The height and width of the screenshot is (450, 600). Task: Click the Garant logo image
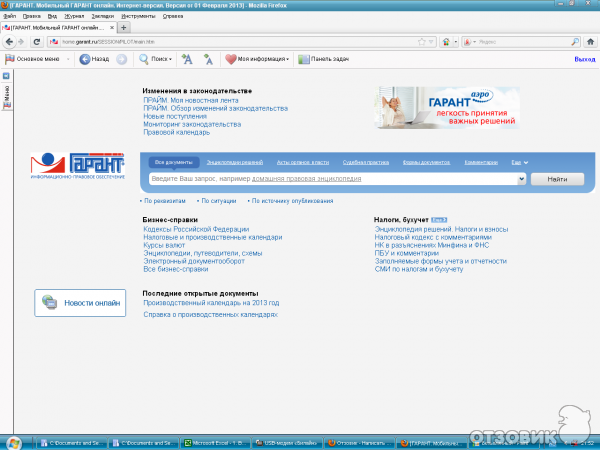(x=78, y=166)
